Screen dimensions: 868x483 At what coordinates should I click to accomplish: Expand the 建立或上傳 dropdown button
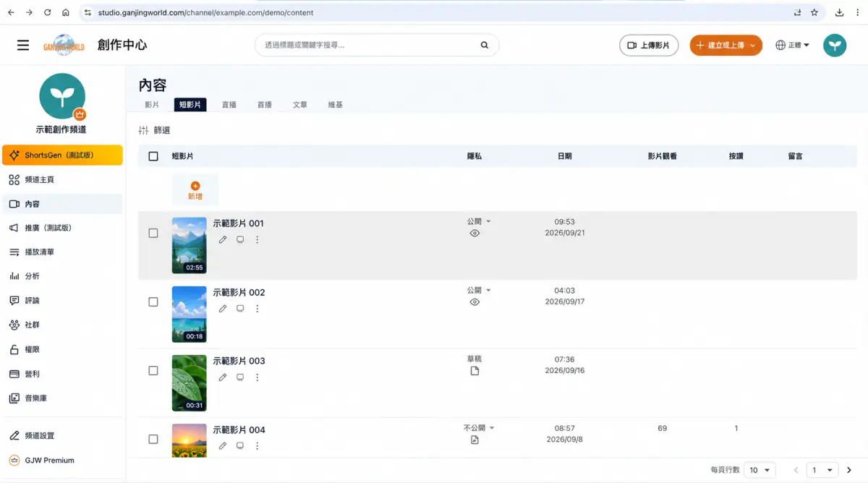pos(726,45)
